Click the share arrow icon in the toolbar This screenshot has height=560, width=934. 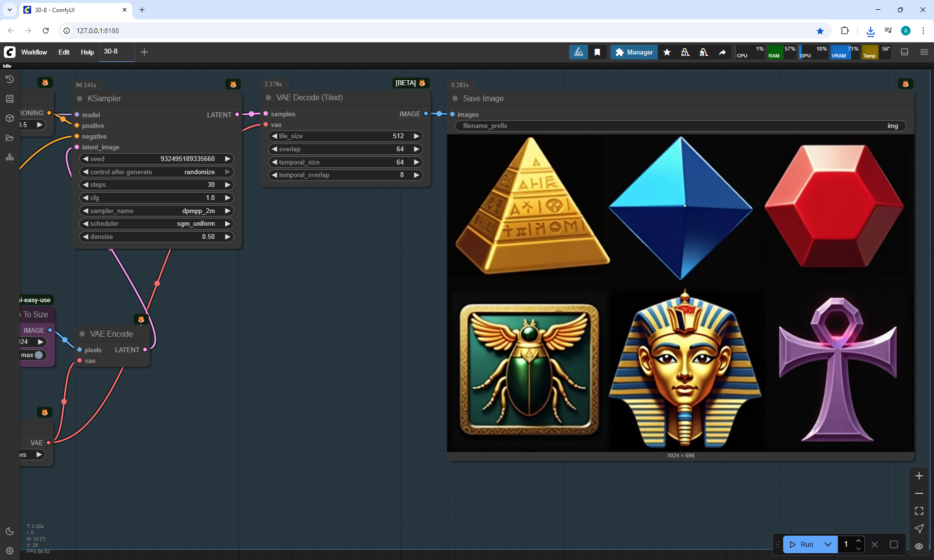(722, 52)
